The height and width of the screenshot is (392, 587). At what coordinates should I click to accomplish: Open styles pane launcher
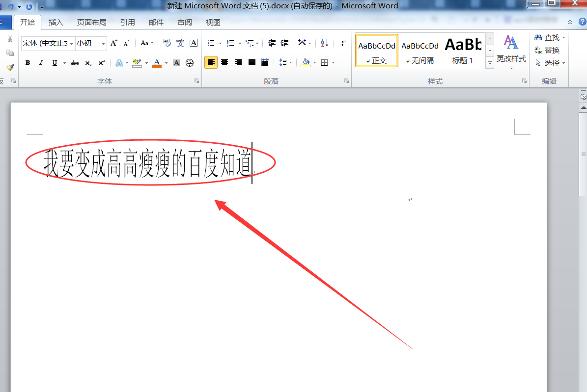(524, 81)
